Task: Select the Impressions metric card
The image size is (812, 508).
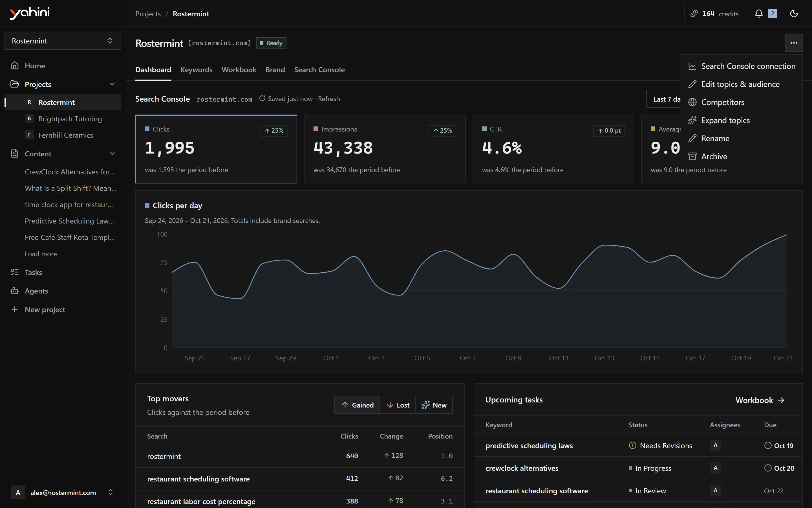Action: click(x=385, y=149)
